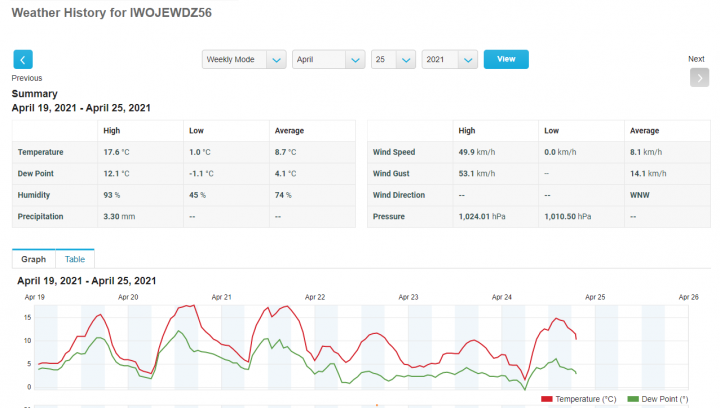
Task: Click the Previous text label
Action: pos(27,78)
